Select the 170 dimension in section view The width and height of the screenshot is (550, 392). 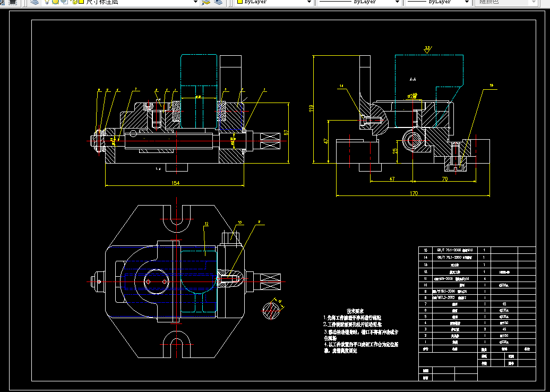(x=414, y=193)
